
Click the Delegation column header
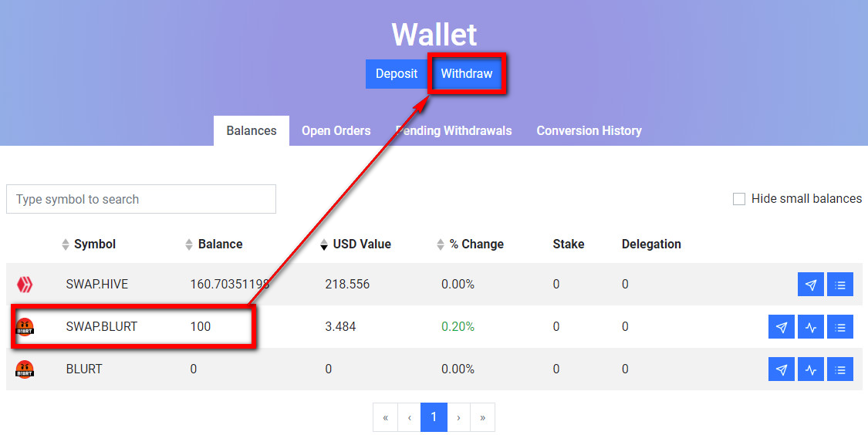point(651,244)
